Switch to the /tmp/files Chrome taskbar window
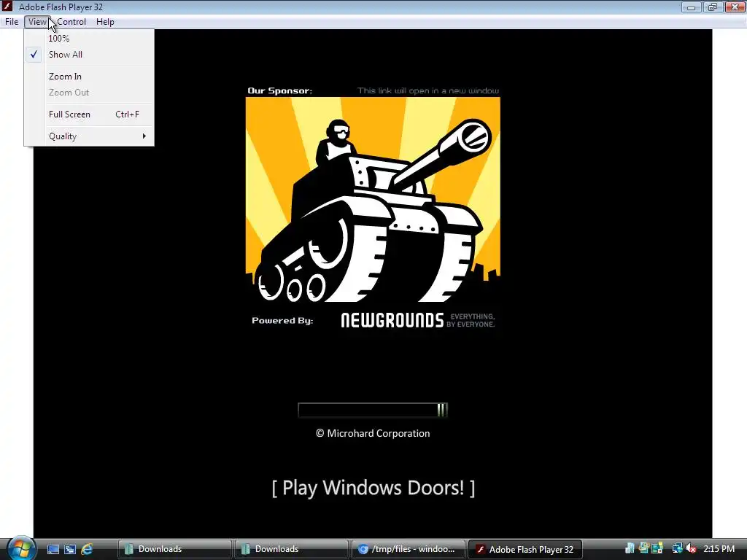 [x=409, y=550]
